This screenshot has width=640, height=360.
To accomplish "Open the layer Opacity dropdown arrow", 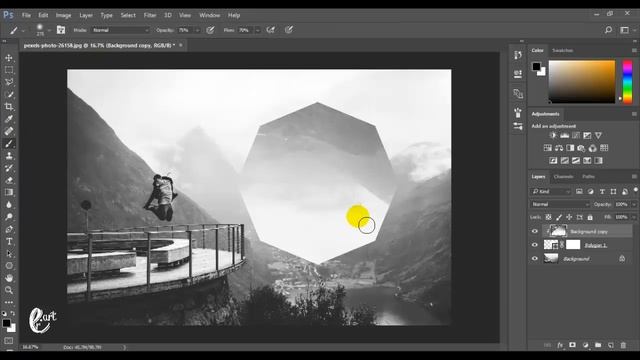I will 634,204.
